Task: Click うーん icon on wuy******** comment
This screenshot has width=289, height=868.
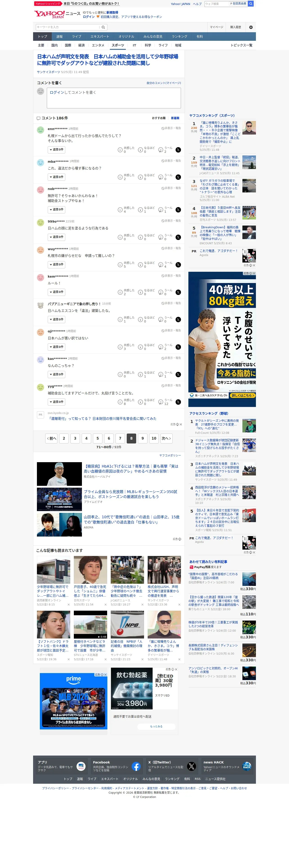Action: (161, 265)
